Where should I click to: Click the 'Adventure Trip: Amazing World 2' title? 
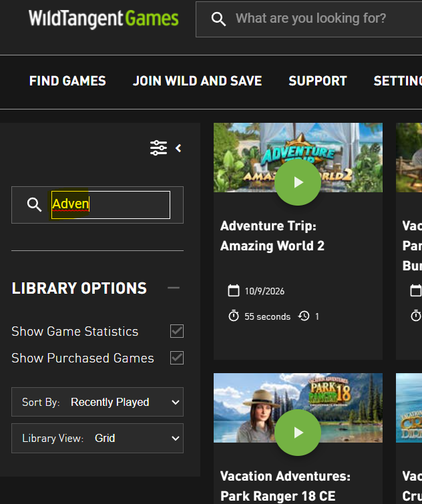(272, 236)
